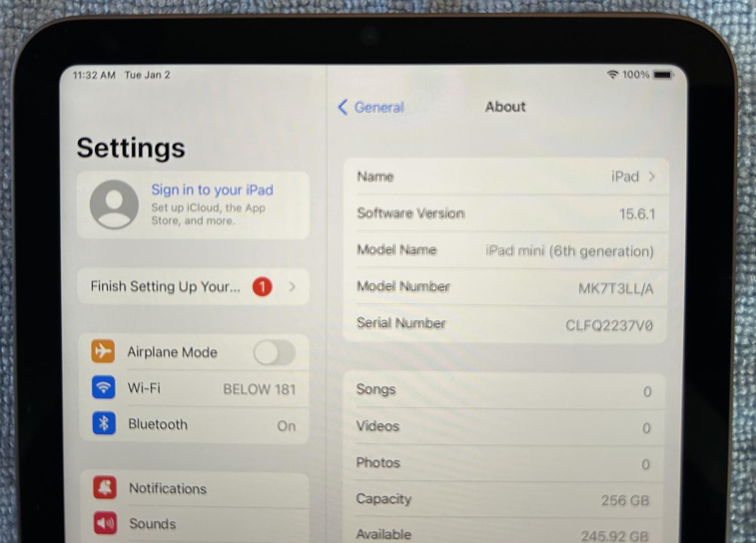Screen dimensions: 756x543
Task: Tap the back arrow next to General
Action: pos(343,107)
